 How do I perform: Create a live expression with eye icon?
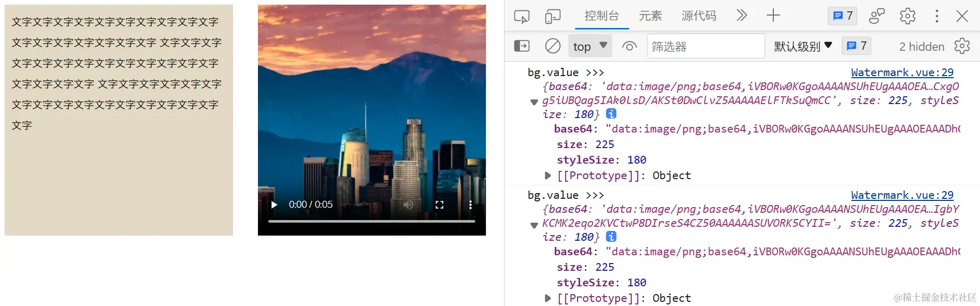[629, 46]
